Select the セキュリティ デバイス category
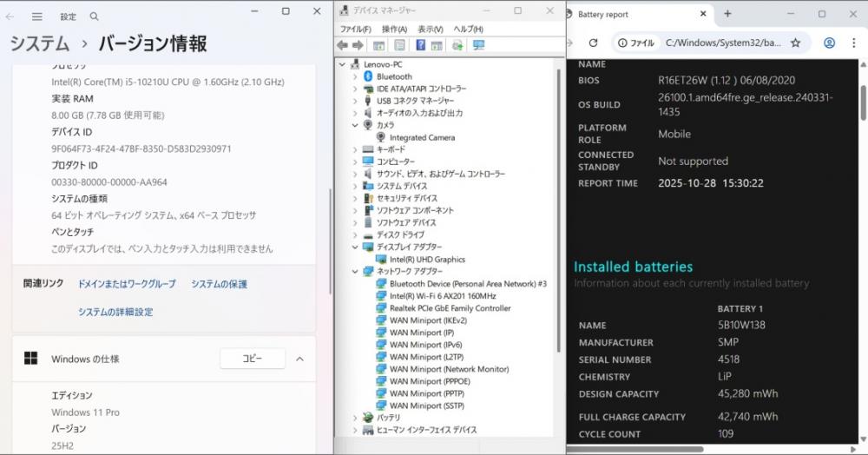Viewport: 868px width, 455px height. pos(407,198)
